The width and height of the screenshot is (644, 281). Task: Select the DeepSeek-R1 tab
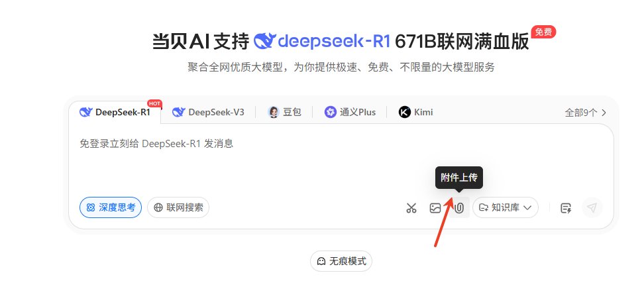[115, 112]
